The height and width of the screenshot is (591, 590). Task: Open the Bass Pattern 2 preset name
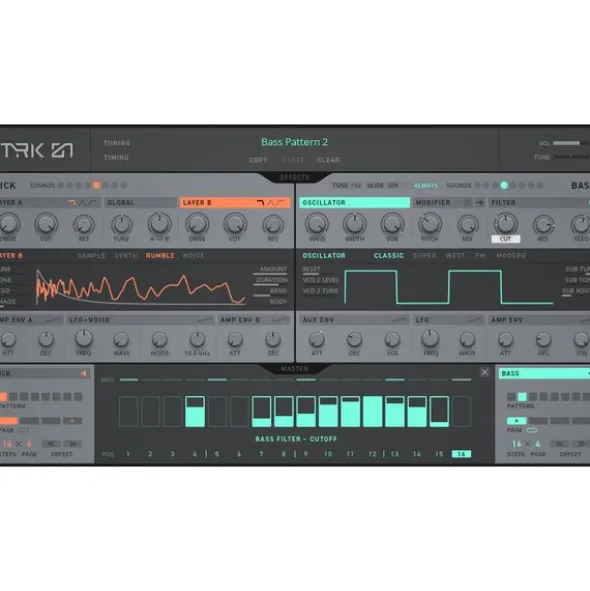[x=294, y=142]
